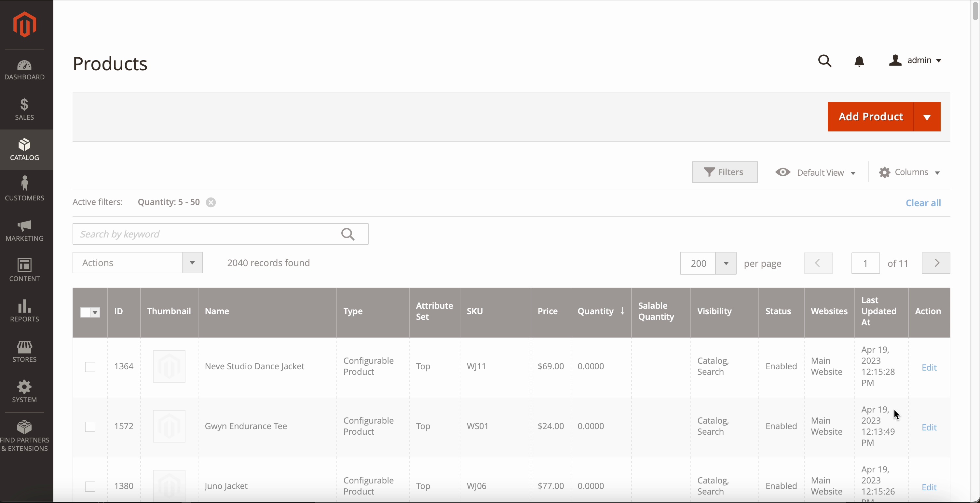Expand the Add Product arrow dropdown
The height and width of the screenshot is (503, 980).
[927, 117]
